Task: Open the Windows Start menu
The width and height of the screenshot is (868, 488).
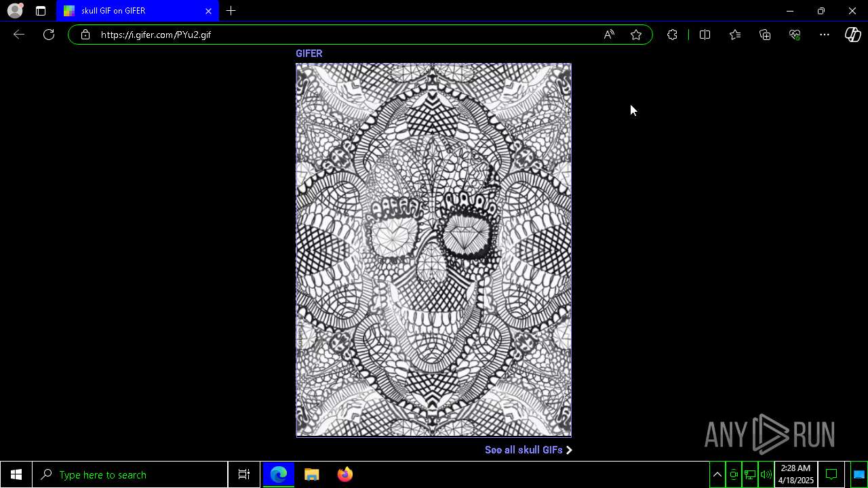Action: coord(16,474)
